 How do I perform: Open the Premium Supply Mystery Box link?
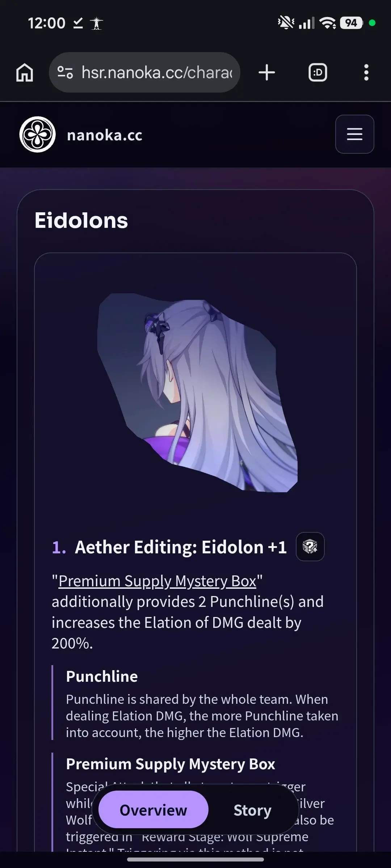[157, 581]
